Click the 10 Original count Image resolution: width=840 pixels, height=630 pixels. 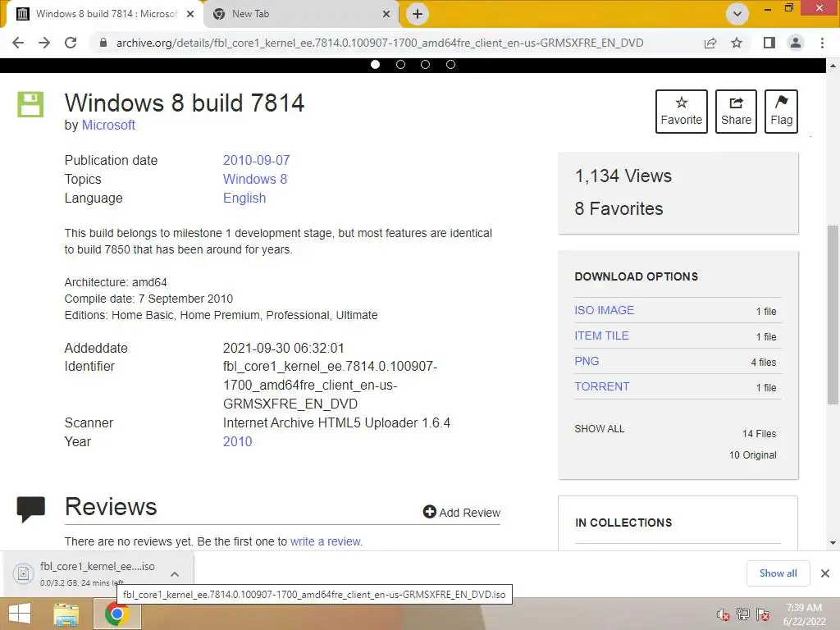tap(753, 454)
